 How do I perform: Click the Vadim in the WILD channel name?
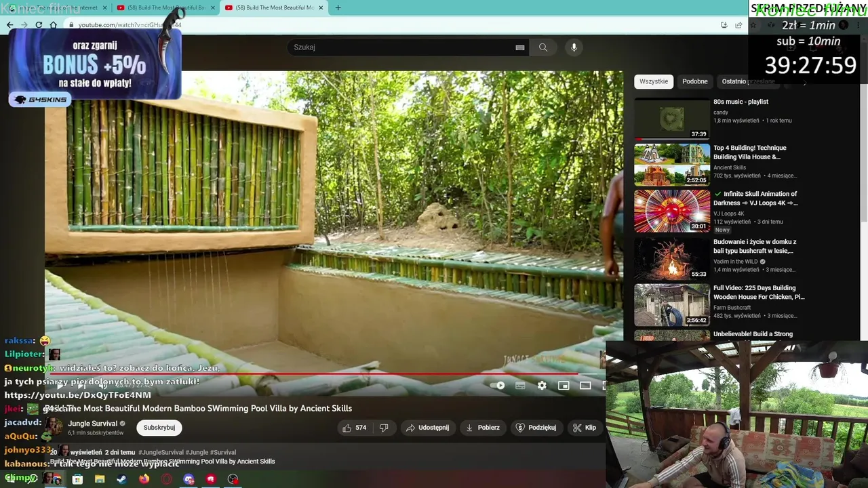click(x=736, y=261)
